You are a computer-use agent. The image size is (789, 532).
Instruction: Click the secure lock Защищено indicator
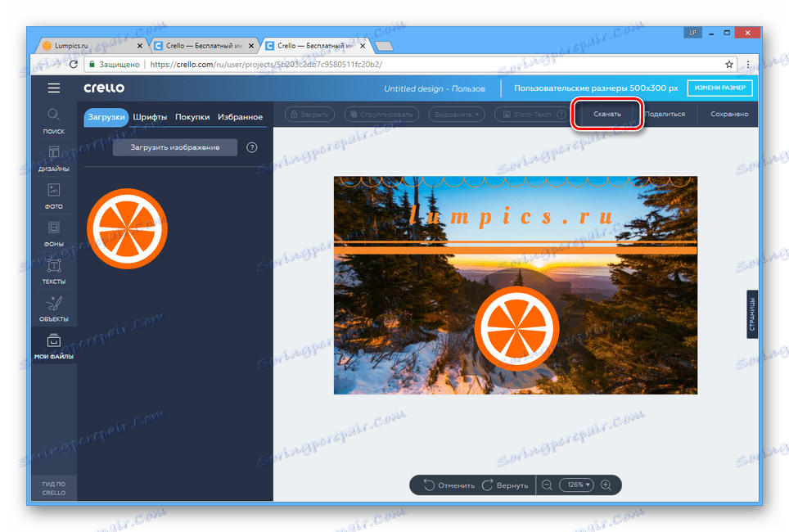115,65
